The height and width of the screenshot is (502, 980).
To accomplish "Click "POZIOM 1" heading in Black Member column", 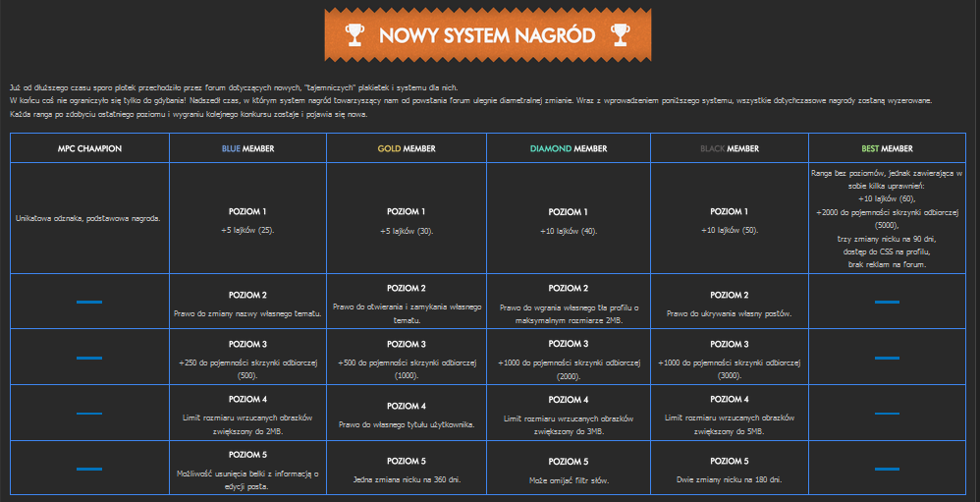I will point(730,211).
